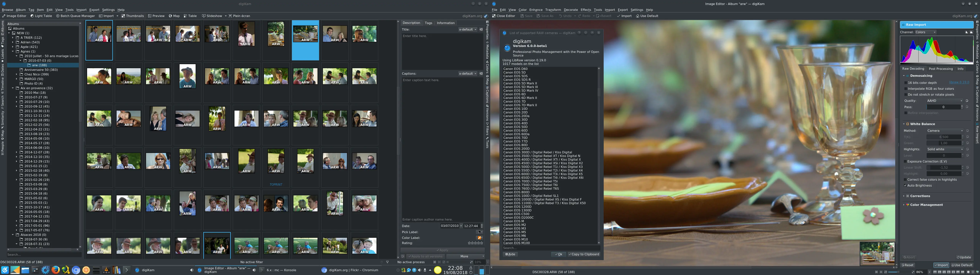Switch to Table view
The width and height of the screenshot is (980, 275).
click(191, 16)
